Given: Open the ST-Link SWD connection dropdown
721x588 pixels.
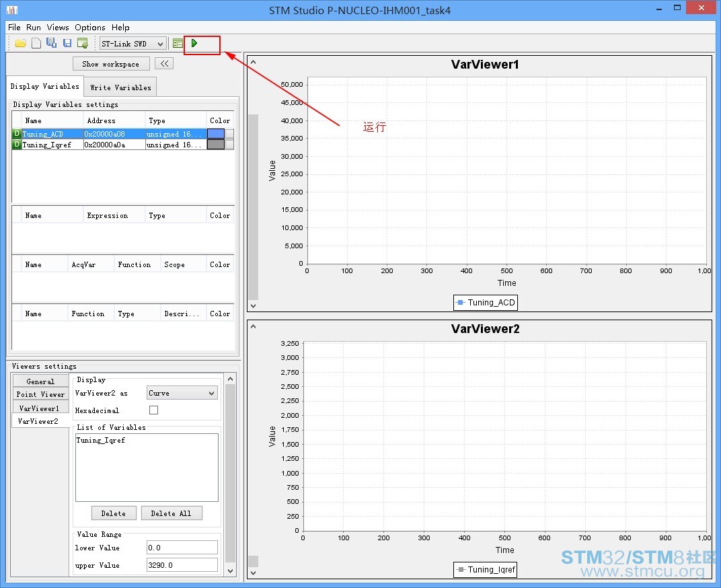Looking at the screenshot, I should (x=133, y=44).
